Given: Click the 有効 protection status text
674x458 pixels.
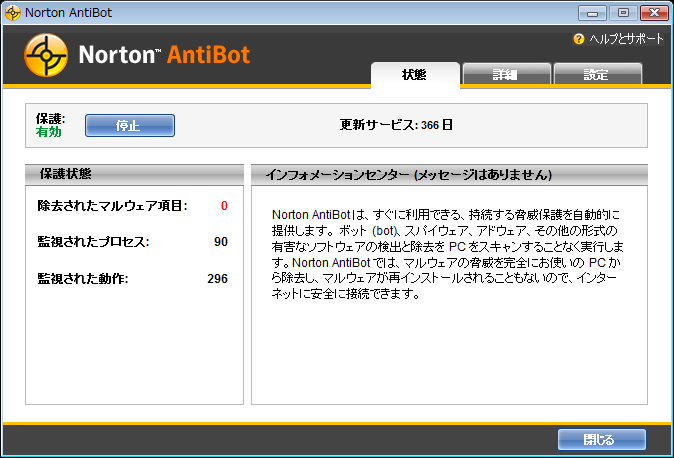Looking at the screenshot, I should pyautogui.click(x=49, y=132).
